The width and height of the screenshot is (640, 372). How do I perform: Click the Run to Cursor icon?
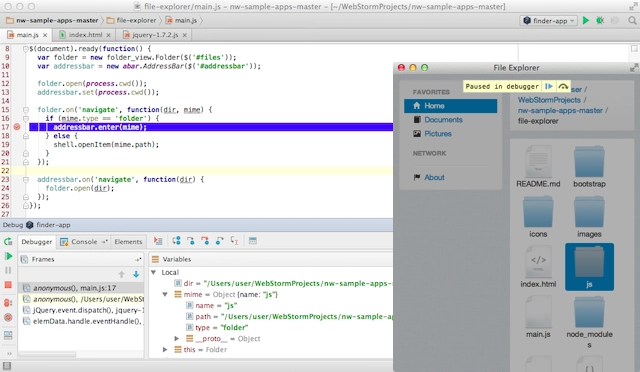point(234,241)
